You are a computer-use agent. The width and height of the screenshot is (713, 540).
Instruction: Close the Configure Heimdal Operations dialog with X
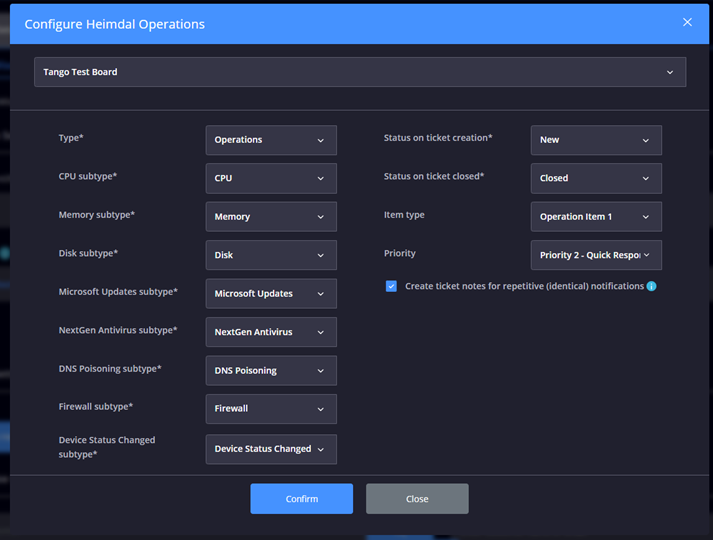point(687,22)
